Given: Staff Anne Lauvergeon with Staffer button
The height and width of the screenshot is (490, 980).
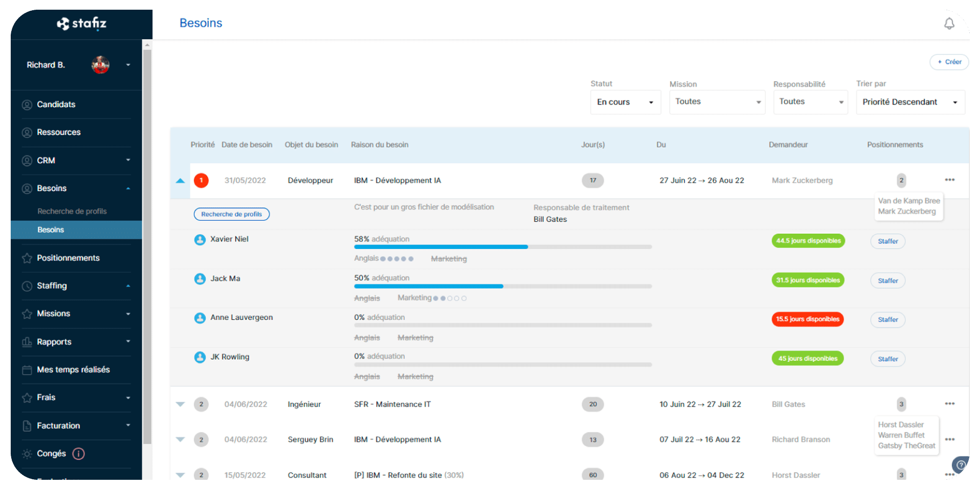Looking at the screenshot, I should (x=888, y=320).
